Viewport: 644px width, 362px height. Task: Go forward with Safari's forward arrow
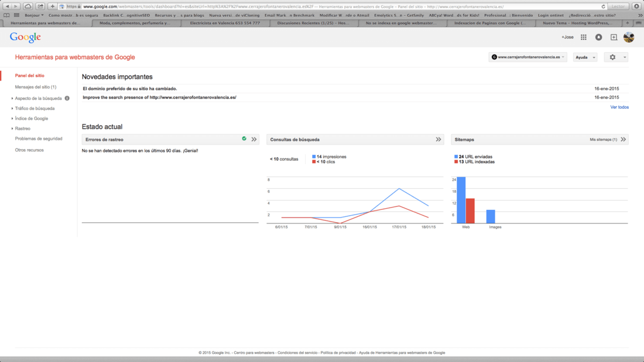pyautogui.click(x=16, y=6)
